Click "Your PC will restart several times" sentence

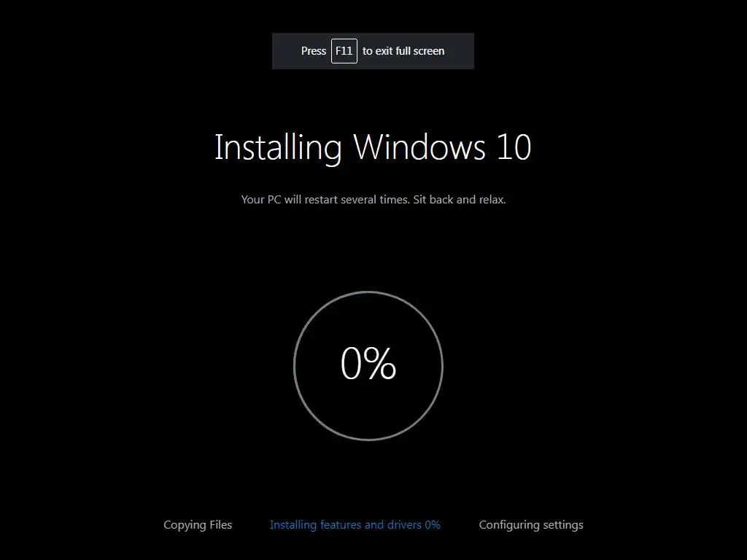pos(325,200)
